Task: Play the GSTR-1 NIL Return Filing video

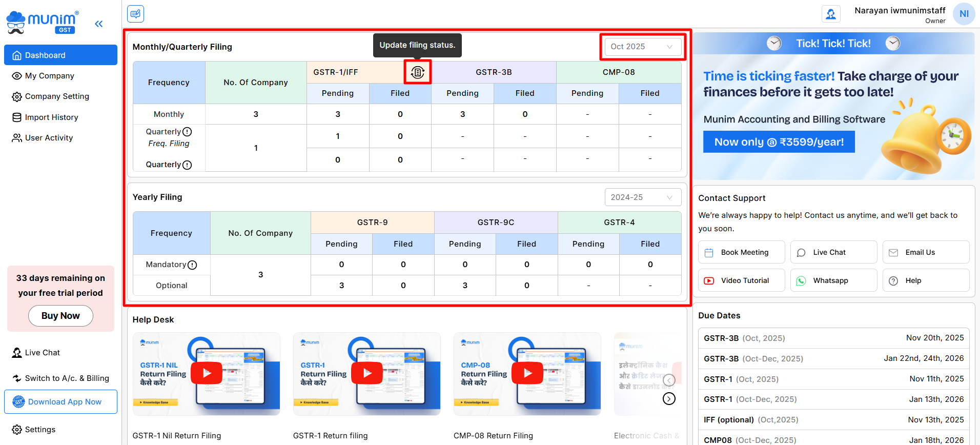Action: (x=207, y=373)
